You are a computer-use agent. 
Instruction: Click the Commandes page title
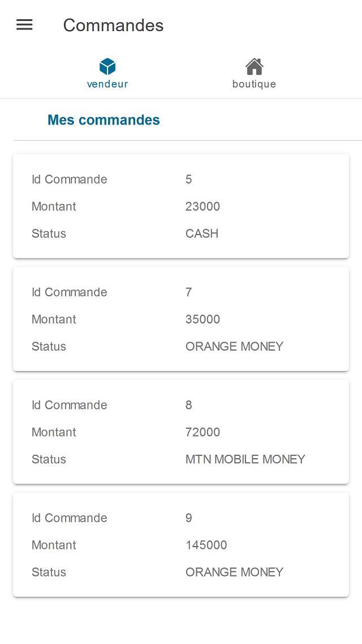(x=113, y=25)
